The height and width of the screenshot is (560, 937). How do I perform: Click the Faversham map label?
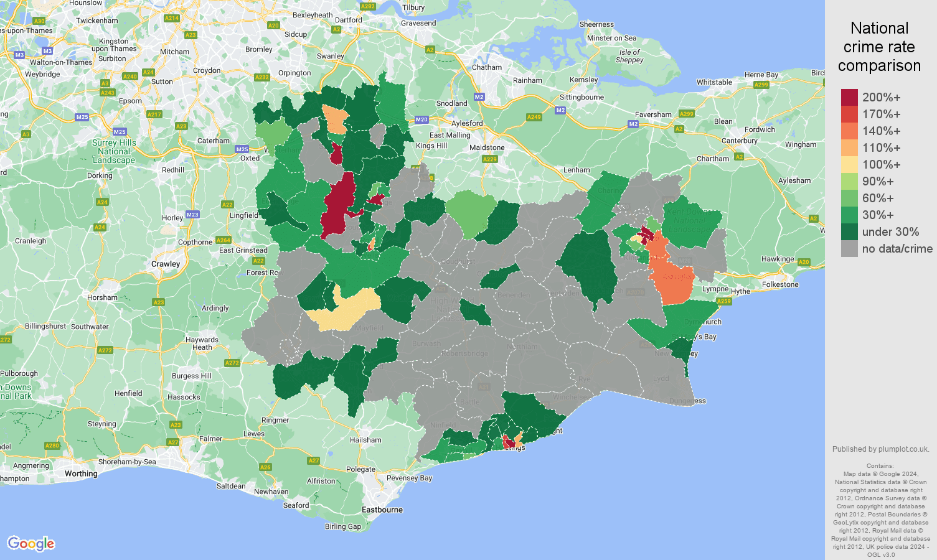click(653, 114)
